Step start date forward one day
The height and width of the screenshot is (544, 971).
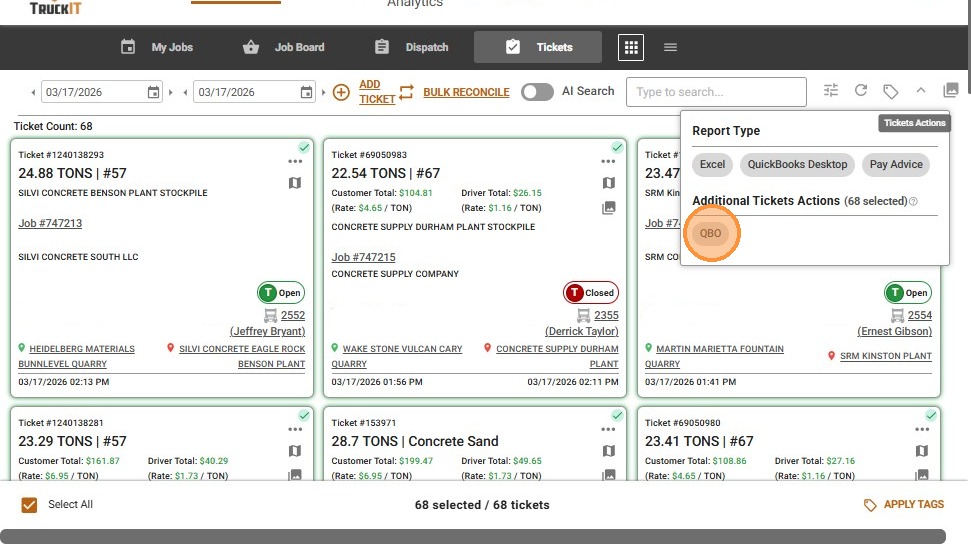pyautogui.click(x=170, y=92)
